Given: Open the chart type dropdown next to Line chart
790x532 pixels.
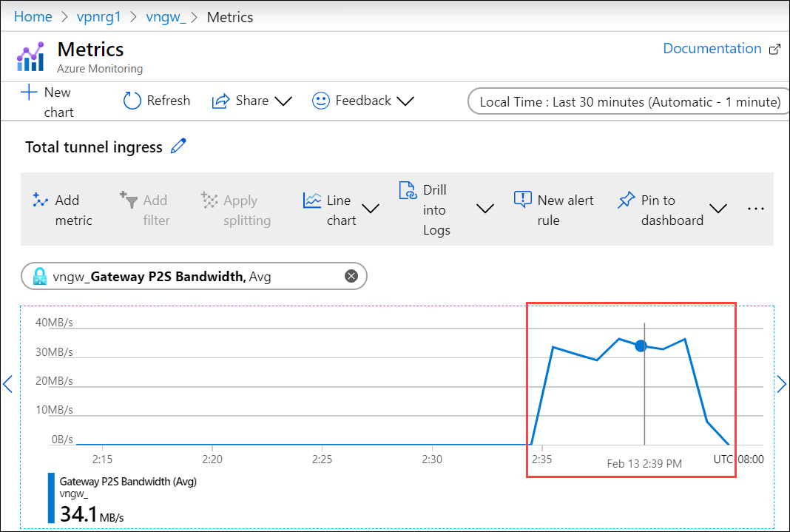Looking at the screenshot, I should pyautogui.click(x=371, y=209).
